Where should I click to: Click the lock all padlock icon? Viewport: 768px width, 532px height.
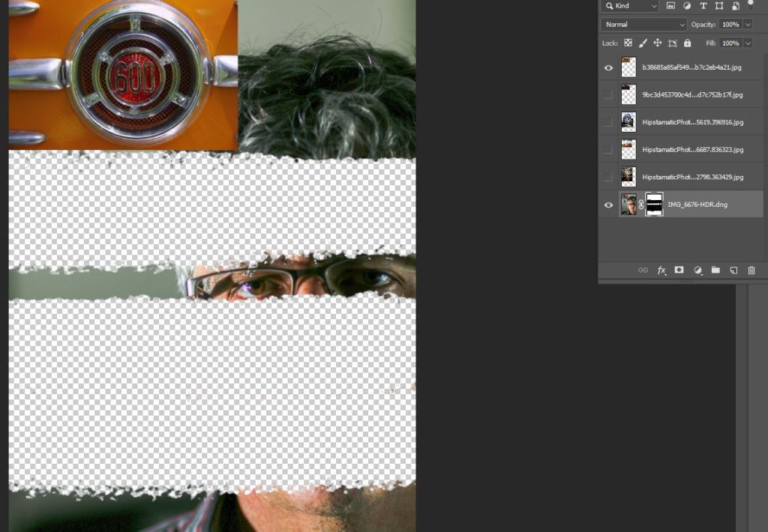coord(687,43)
